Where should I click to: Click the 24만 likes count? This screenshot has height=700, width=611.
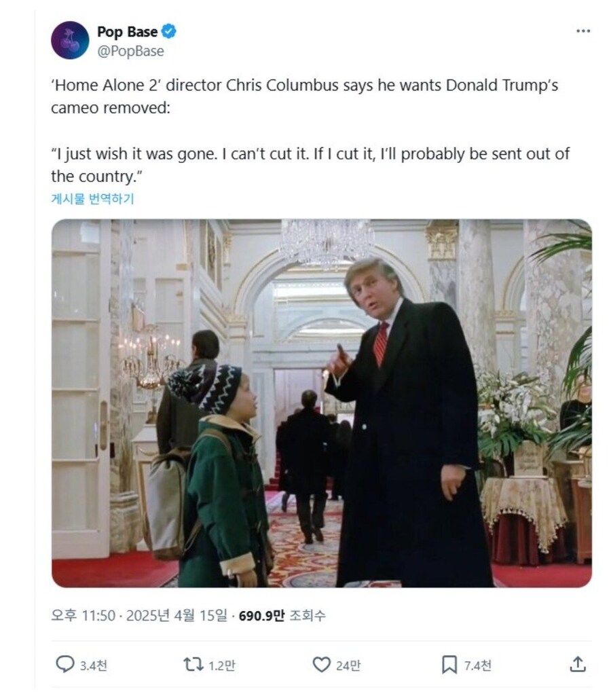click(x=348, y=665)
